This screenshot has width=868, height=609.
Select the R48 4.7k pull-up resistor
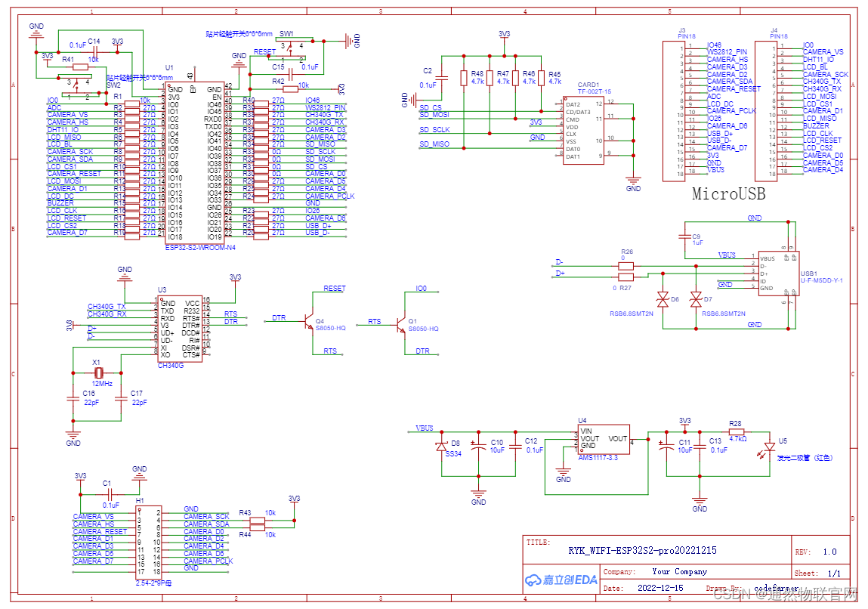[x=464, y=78]
